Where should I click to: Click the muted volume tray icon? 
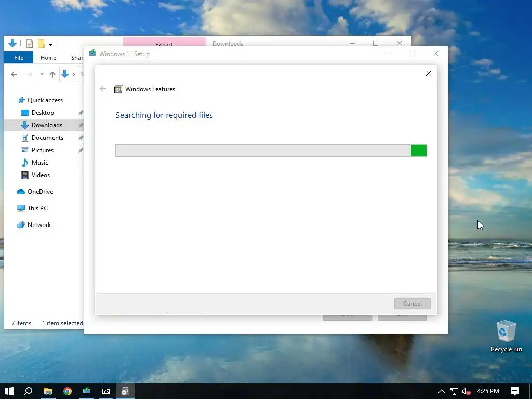point(466,391)
